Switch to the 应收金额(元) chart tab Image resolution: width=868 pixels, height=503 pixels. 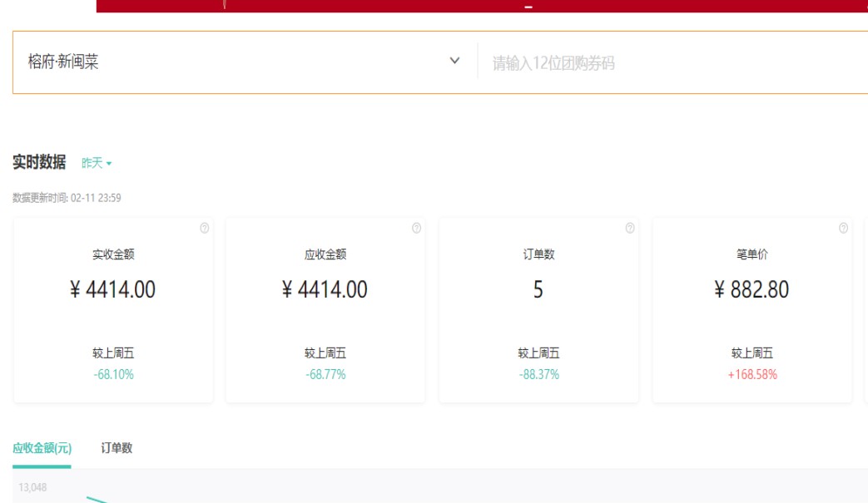(42, 448)
